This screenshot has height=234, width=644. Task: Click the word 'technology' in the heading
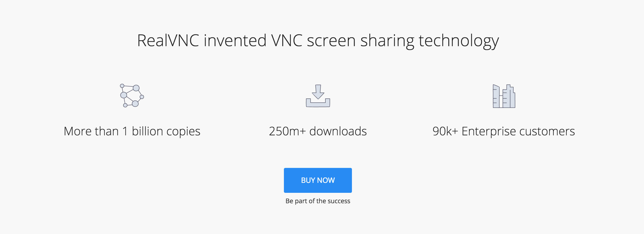(x=459, y=41)
